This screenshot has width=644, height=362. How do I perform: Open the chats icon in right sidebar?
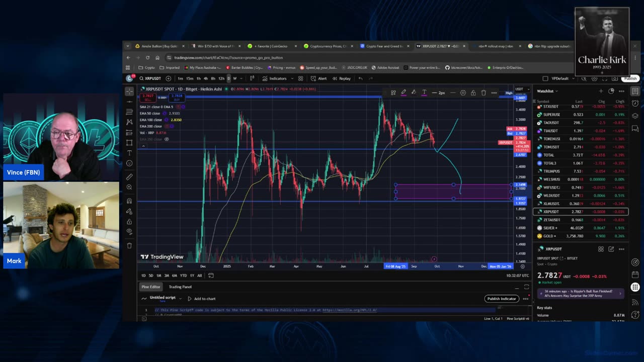pyautogui.click(x=635, y=128)
